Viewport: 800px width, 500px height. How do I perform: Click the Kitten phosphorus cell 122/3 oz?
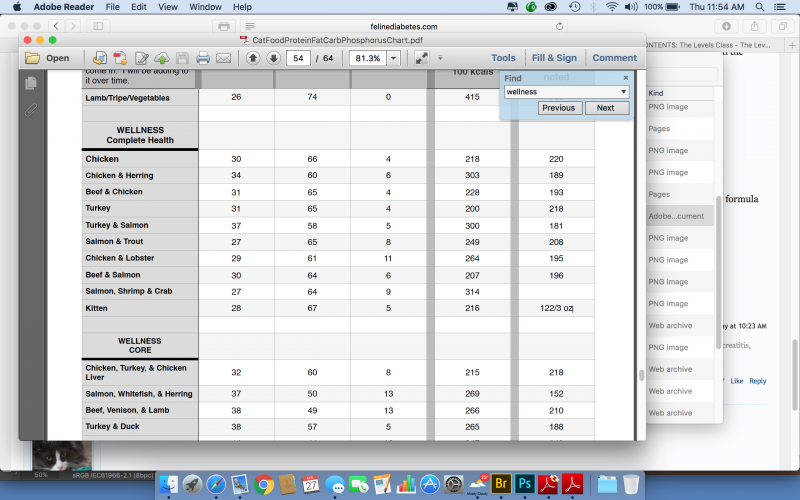point(556,308)
